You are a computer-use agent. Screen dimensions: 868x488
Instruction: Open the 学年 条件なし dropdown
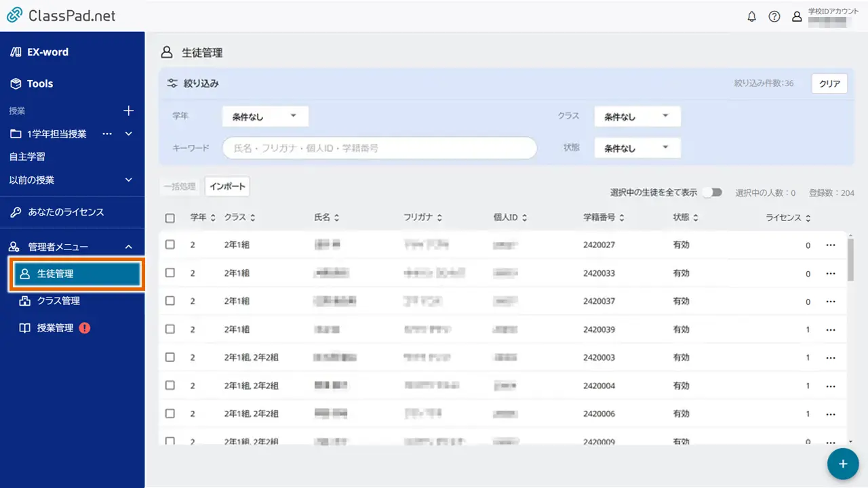click(x=264, y=116)
